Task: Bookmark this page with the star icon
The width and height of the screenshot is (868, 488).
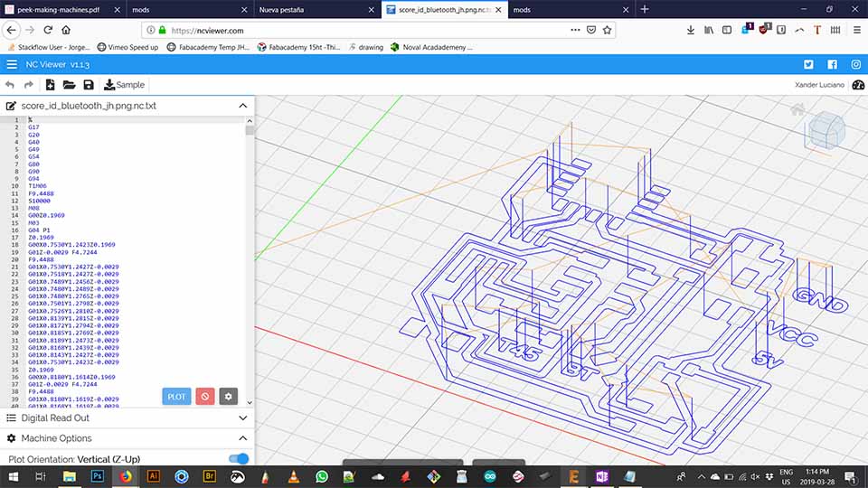Action: [x=608, y=30]
